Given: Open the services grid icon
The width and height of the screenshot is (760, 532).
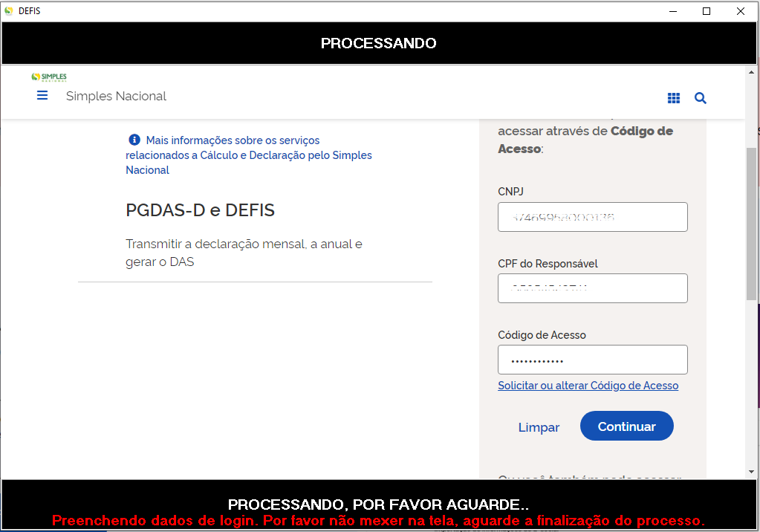Looking at the screenshot, I should [674, 98].
